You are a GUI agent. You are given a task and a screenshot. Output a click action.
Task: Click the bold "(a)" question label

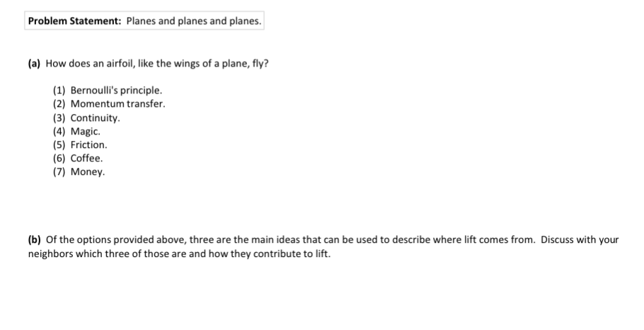pyautogui.click(x=35, y=64)
